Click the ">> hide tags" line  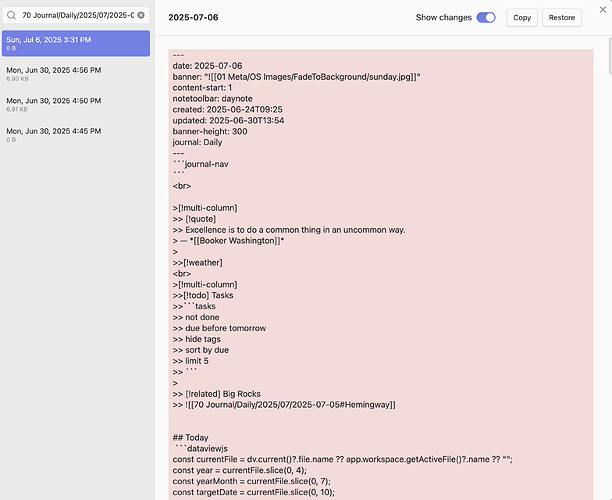[197, 339]
